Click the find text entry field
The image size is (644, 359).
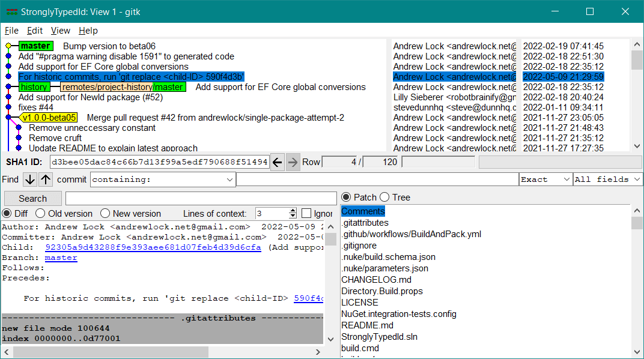coord(377,179)
